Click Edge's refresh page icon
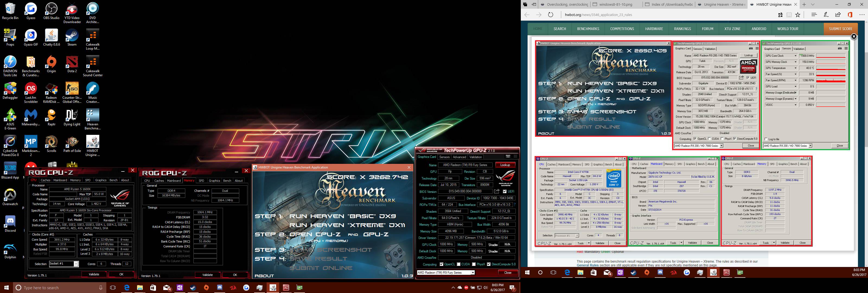The width and height of the screenshot is (868, 293). (551, 15)
